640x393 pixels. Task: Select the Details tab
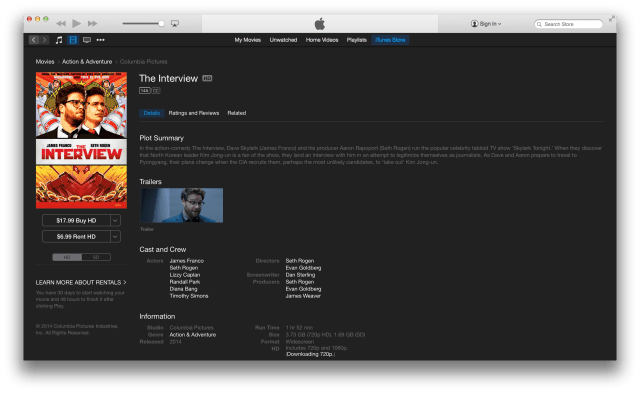(x=151, y=113)
